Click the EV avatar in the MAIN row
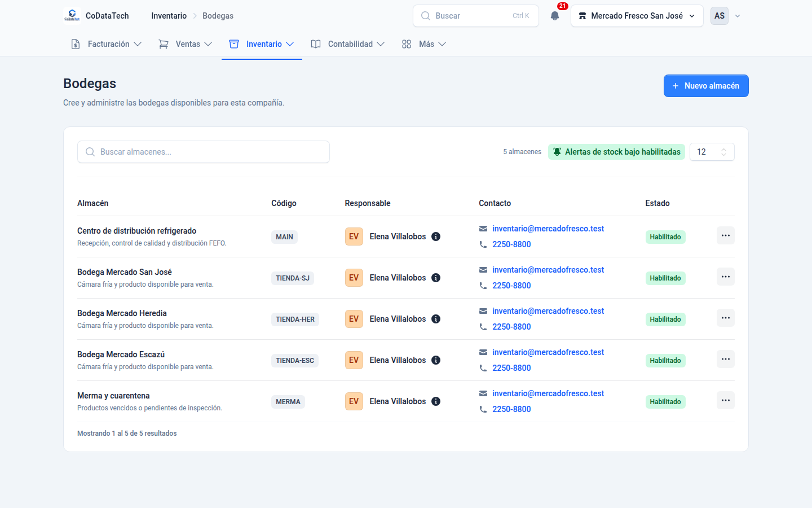The width and height of the screenshot is (812, 508). 354,237
